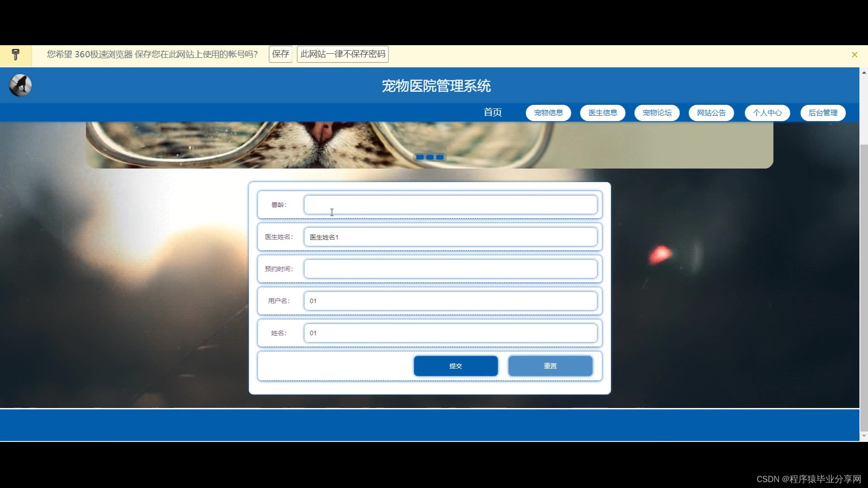
Task: Open the 宠物论坛 section
Action: 656,113
